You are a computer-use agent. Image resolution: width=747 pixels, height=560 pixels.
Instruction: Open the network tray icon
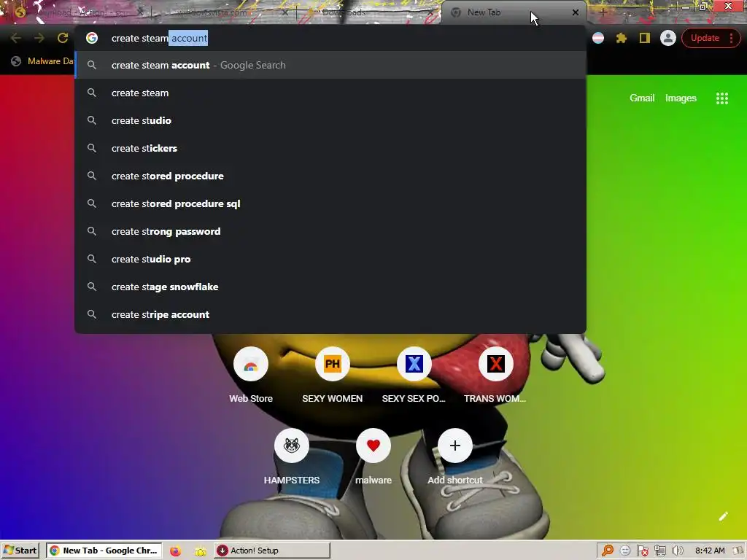pyautogui.click(x=659, y=551)
